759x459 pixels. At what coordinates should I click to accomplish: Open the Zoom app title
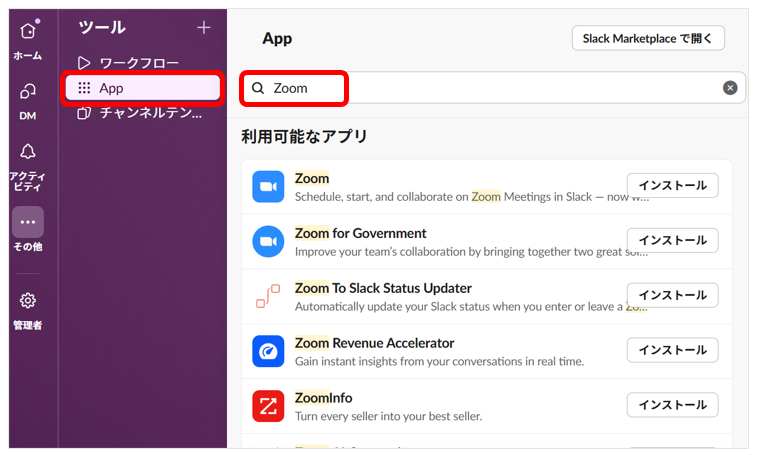(x=312, y=178)
